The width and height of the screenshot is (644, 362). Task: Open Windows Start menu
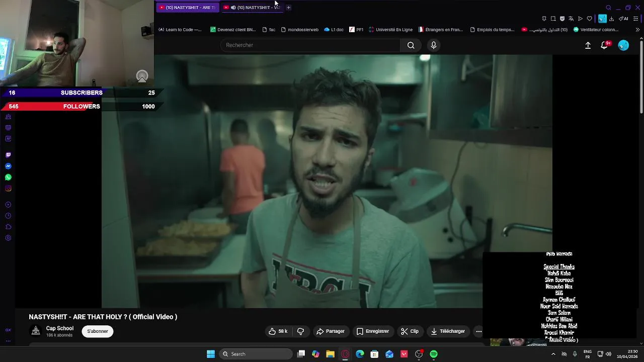[x=211, y=354]
